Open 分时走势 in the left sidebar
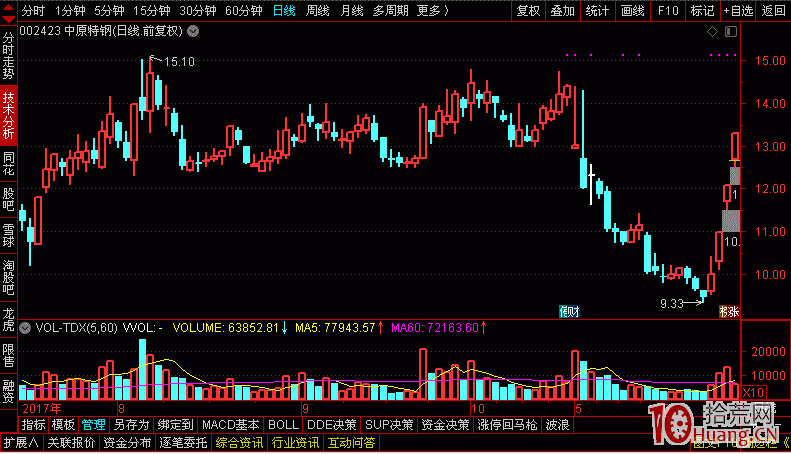Image resolution: width=791 pixels, height=454 pixels. click(x=9, y=56)
